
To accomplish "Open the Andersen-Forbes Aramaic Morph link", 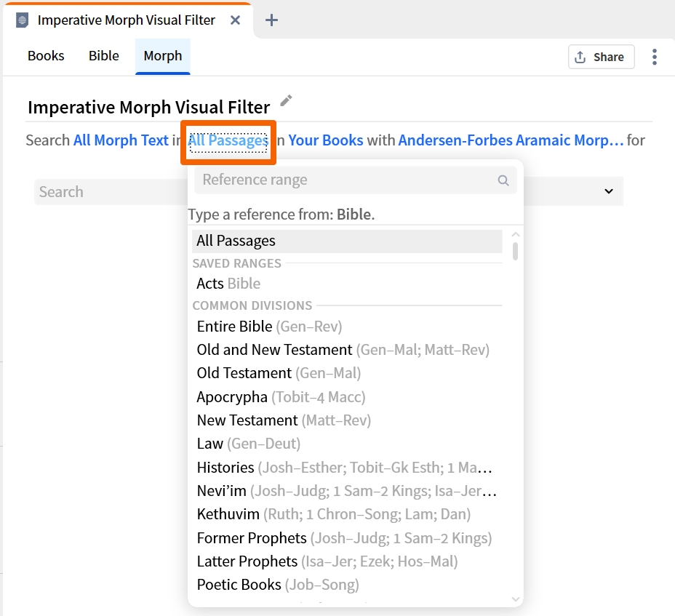I will pos(511,140).
